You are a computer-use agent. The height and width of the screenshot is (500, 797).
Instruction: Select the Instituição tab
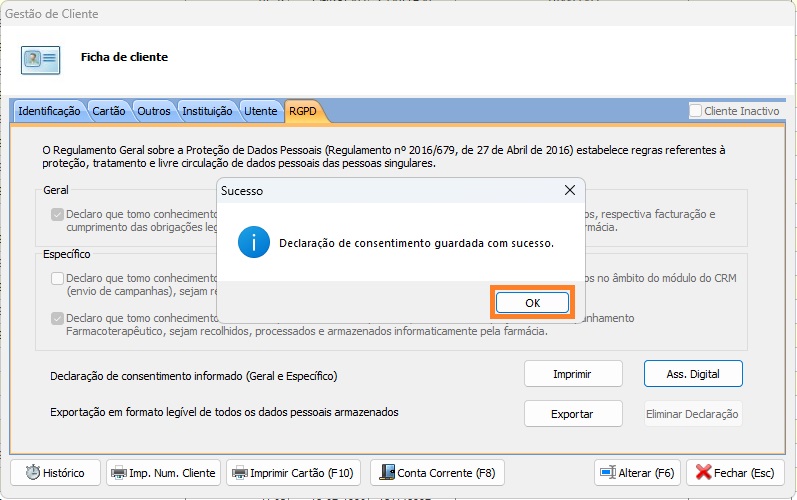[207, 111]
